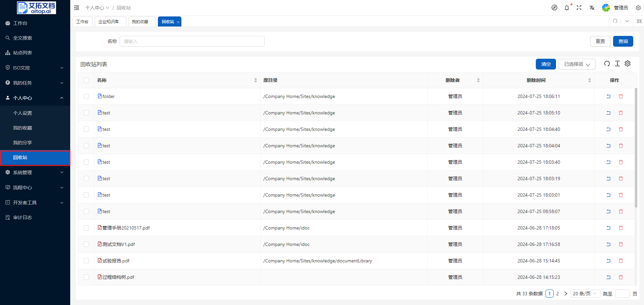
Task: Open 我的收藏 in the sidebar
Action: click(x=23, y=128)
